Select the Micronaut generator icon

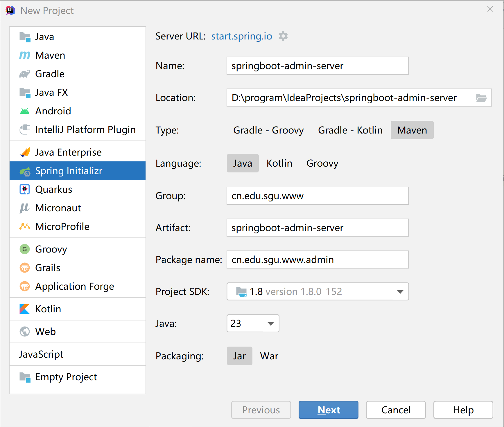coord(25,208)
